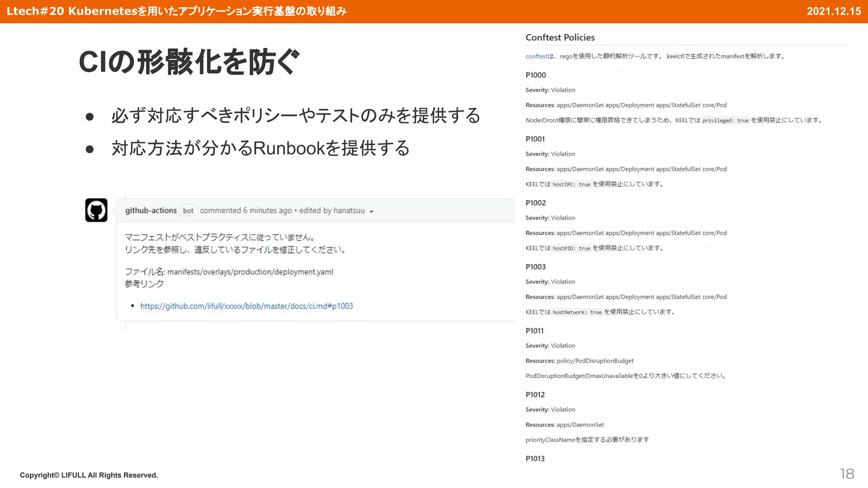
Task: Select the Conftest Policies heading
Action: [x=560, y=37]
